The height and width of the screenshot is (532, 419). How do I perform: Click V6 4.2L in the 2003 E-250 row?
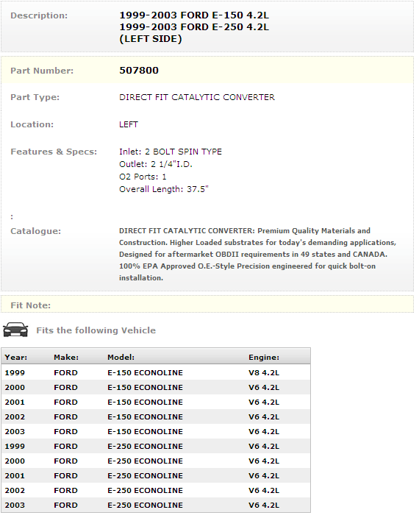264,506
